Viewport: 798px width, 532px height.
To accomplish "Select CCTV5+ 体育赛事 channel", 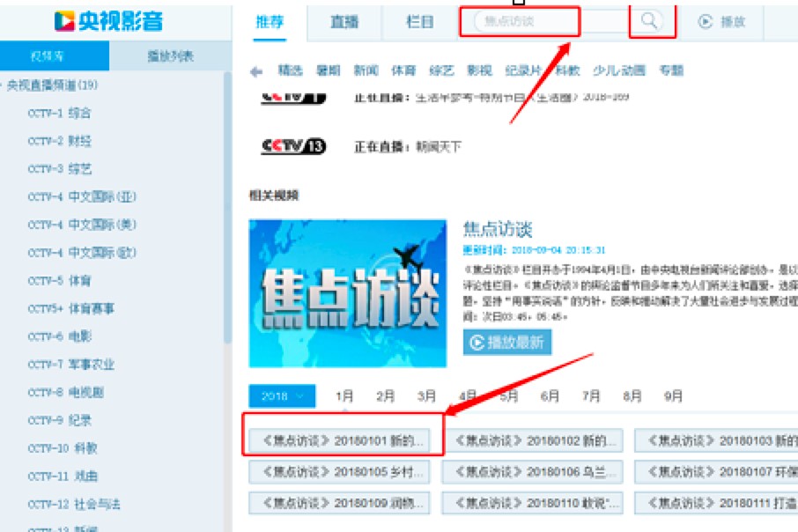I will [70, 308].
